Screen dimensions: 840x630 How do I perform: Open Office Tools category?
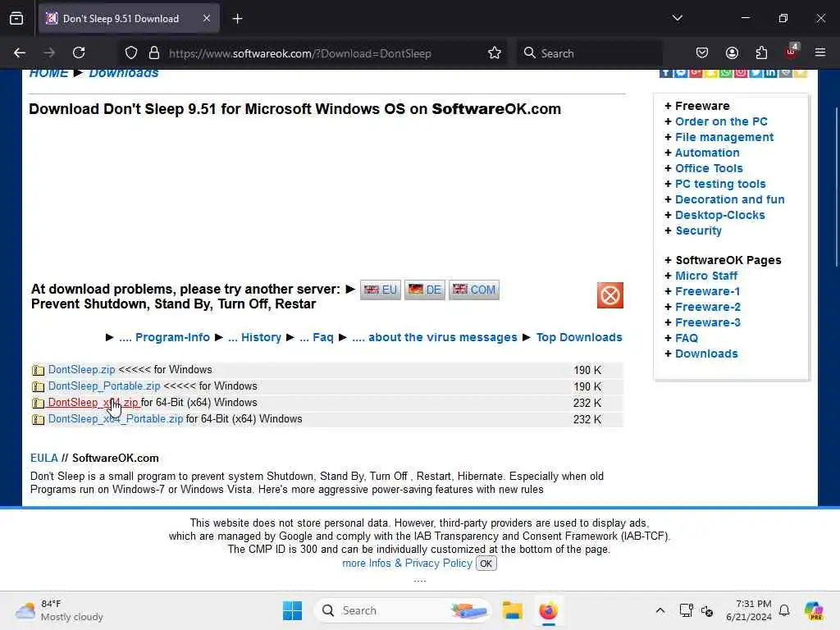pyautogui.click(x=709, y=168)
